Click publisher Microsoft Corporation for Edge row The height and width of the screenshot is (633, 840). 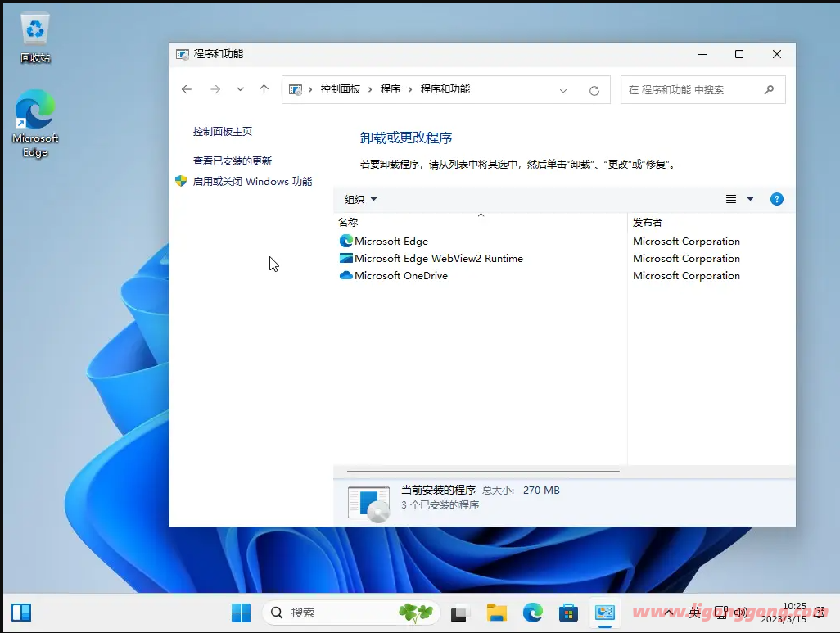[x=686, y=242]
